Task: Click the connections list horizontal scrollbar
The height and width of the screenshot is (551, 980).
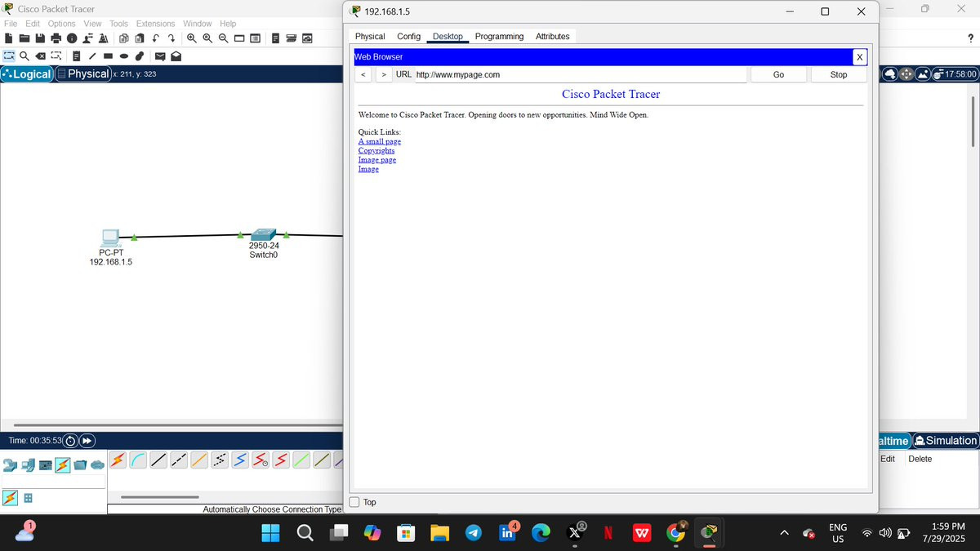Action: coord(159,497)
